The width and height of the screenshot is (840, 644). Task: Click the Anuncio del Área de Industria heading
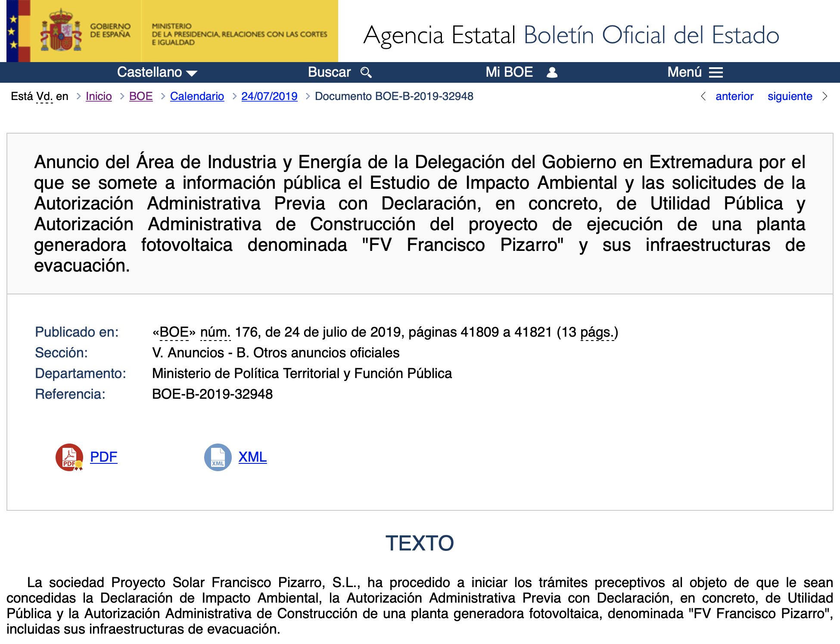click(x=420, y=214)
